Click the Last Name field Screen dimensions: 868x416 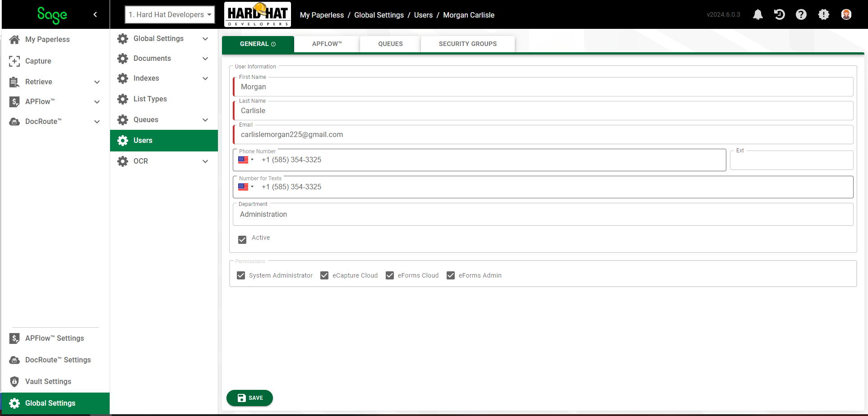pyautogui.click(x=543, y=110)
